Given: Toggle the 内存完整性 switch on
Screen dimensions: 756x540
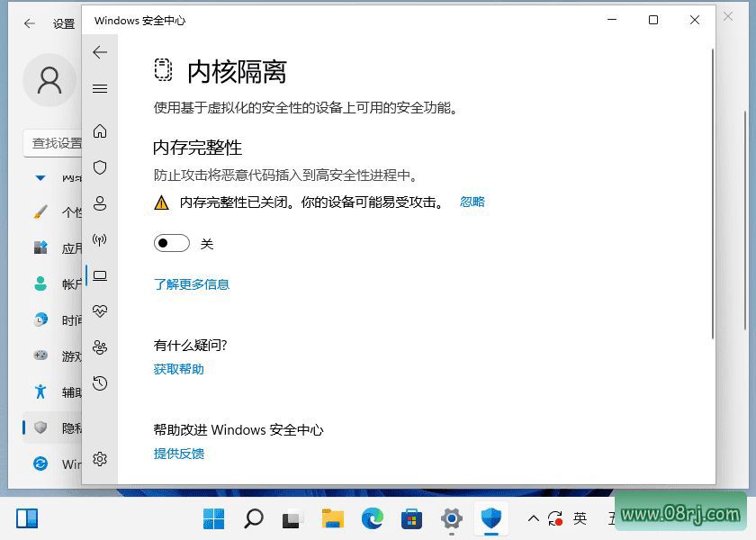Looking at the screenshot, I should coord(172,243).
